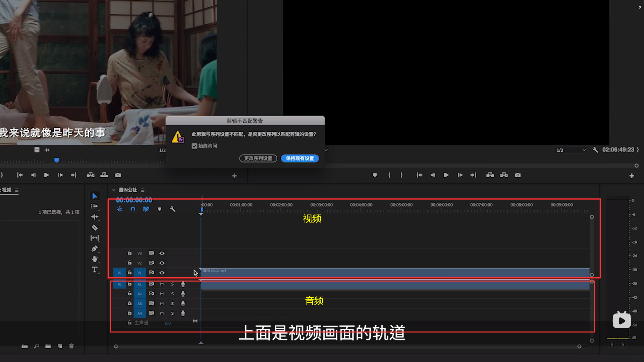Screen dimensions: 644x362
Task: Toggle sync lock on track A2
Action: point(151,294)
